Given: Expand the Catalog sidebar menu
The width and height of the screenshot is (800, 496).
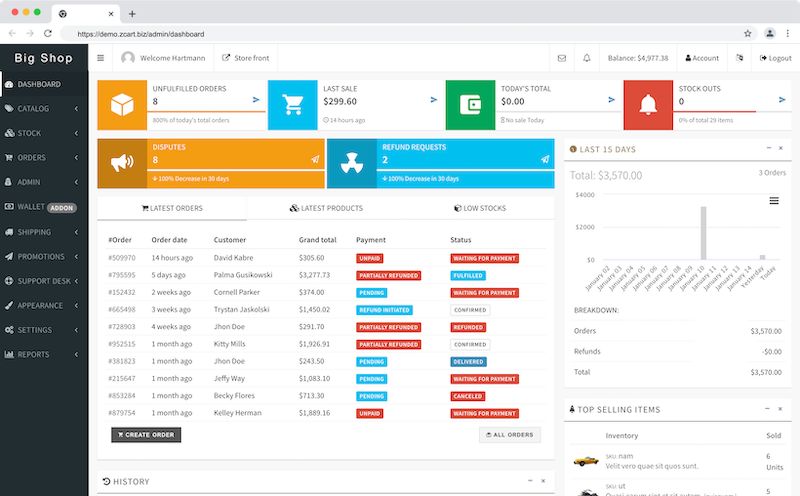Looking at the screenshot, I should tap(44, 109).
